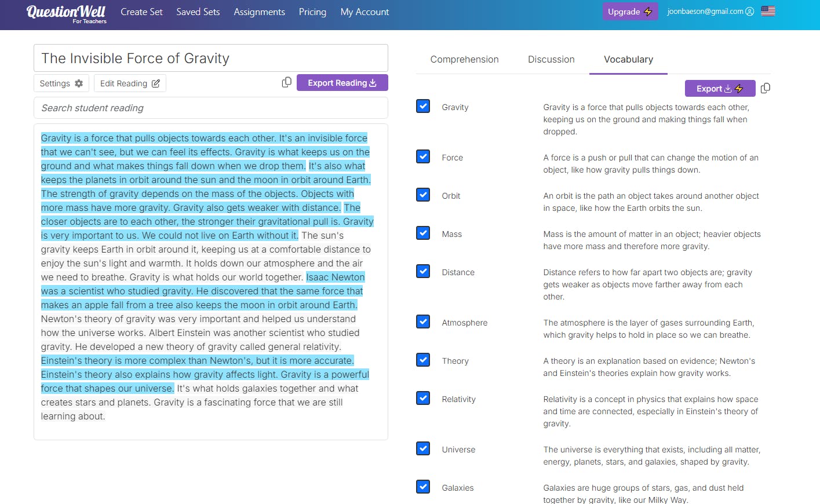Open Assignments in navigation
This screenshot has width=820, height=504.
coord(259,12)
